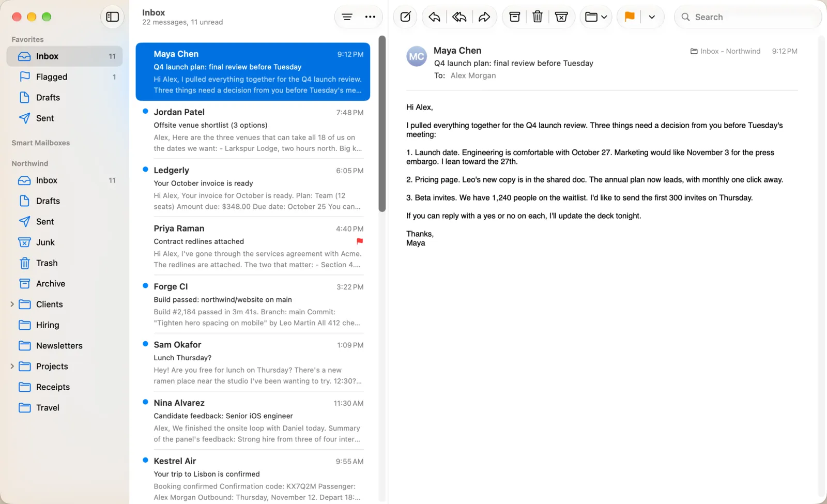Open the Archive mailbox
Image resolution: width=827 pixels, height=504 pixels.
pyautogui.click(x=65, y=284)
